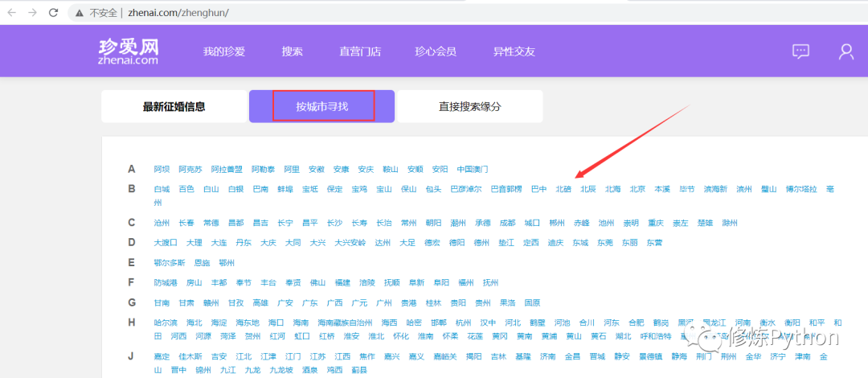The image size is (868, 378).
Task: Switch to the 直接搜索缘分 tab
Action: tap(470, 106)
